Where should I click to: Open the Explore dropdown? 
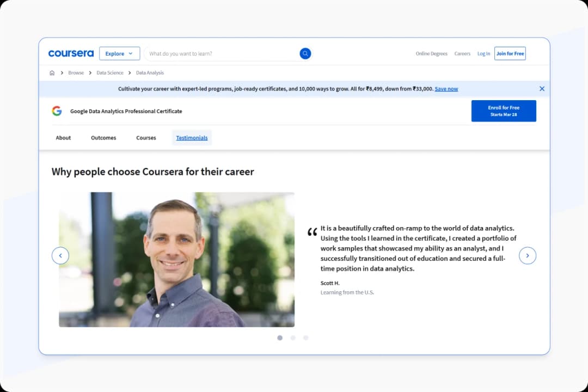[116, 53]
